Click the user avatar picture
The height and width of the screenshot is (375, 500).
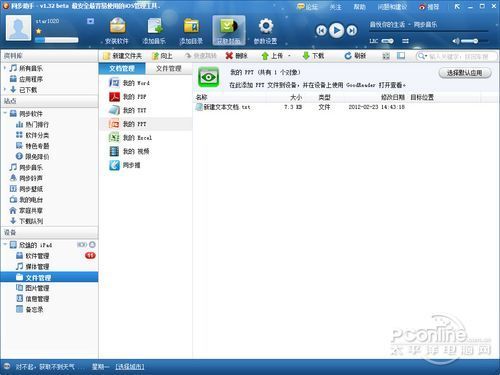pos(18,28)
